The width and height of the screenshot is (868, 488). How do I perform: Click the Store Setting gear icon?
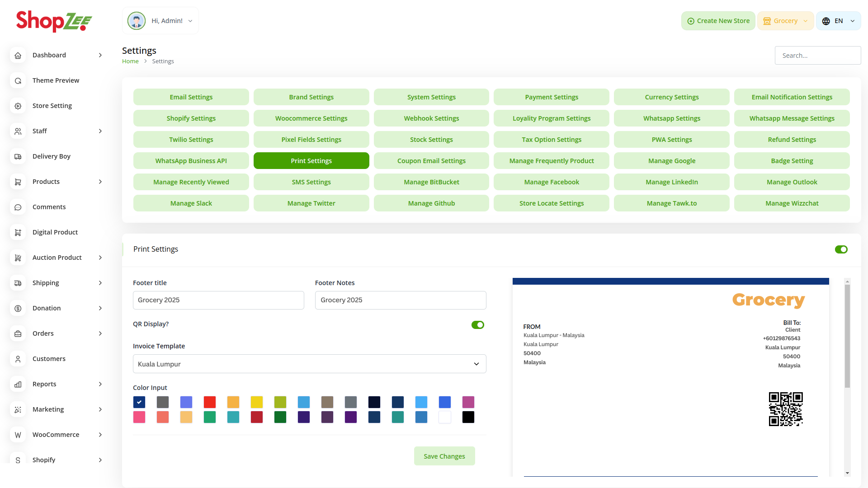[18, 106]
